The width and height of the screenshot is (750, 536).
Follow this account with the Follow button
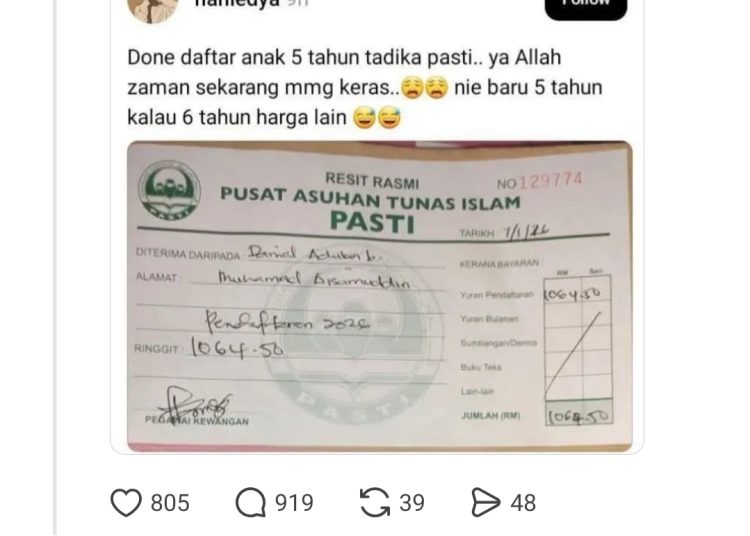pyautogui.click(x=586, y=7)
